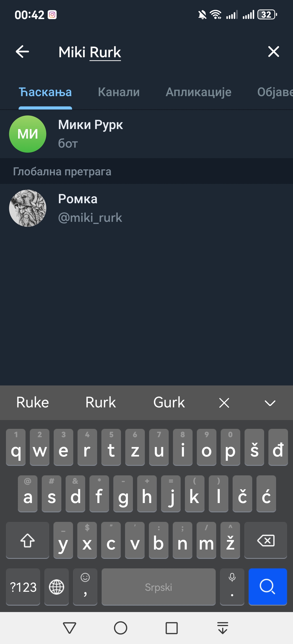Select the 'Gurk' word suggestion
This screenshot has height=644, width=293.
(x=169, y=403)
